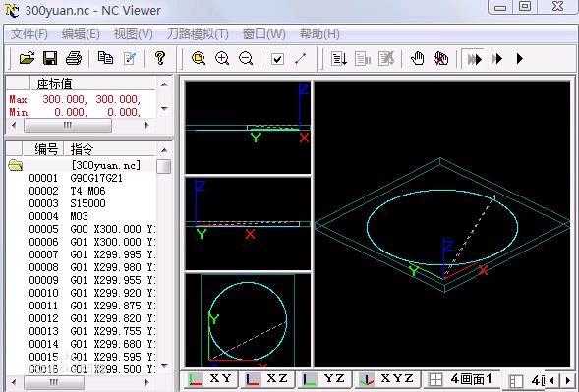Image resolution: width=579 pixels, height=392 pixels.
Task: Open the 视图(V) menu
Action: [134, 34]
